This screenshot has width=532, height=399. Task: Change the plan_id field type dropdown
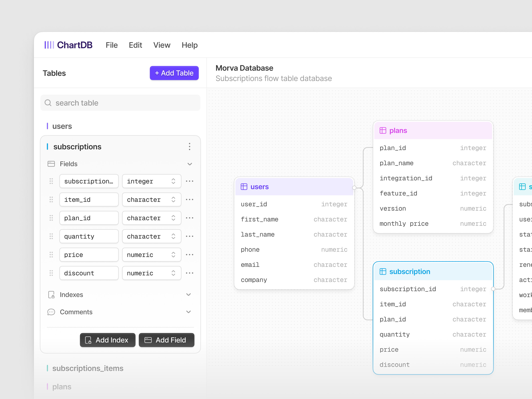151,218
